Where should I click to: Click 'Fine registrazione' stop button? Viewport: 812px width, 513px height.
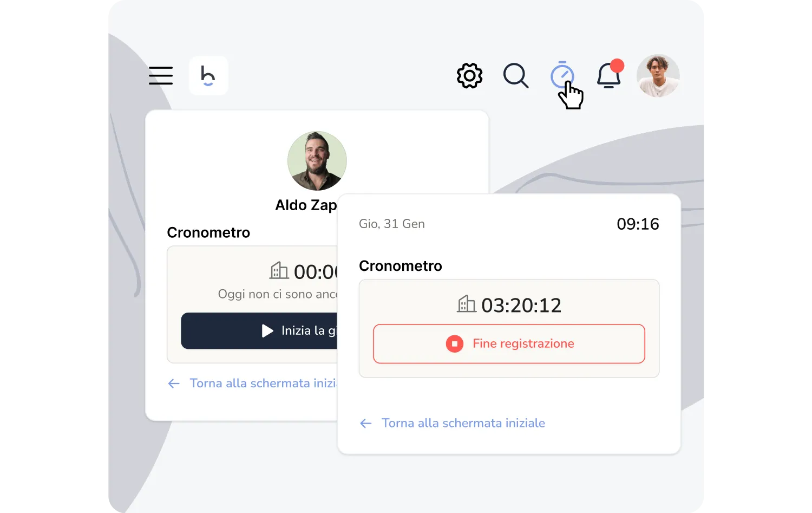coord(509,343)
